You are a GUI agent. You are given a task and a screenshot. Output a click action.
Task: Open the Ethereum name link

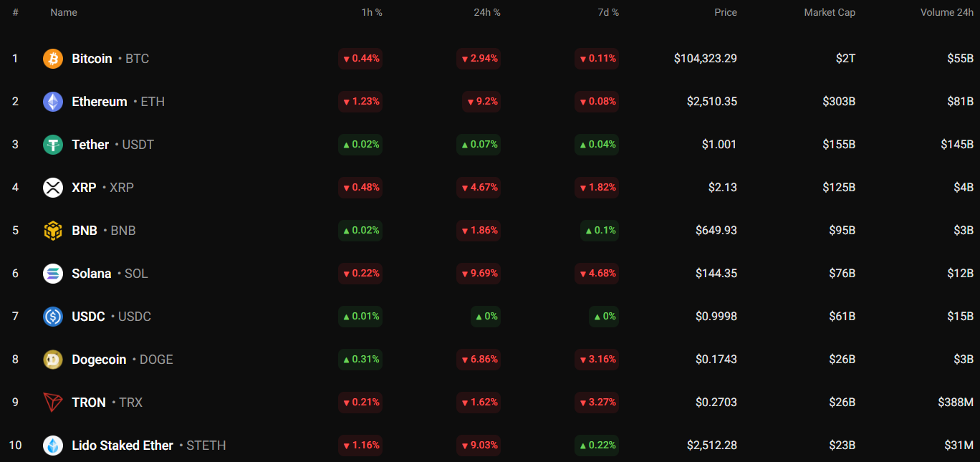[x=99, y=102]
